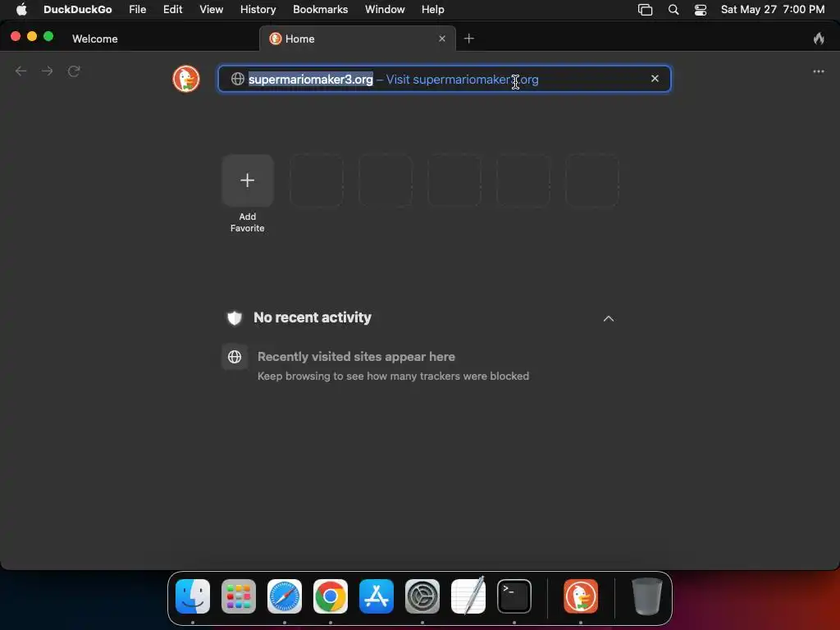Screen dimensions: 840x630
Task: Open the three-dot options menu
Action: tap(819, 71)
